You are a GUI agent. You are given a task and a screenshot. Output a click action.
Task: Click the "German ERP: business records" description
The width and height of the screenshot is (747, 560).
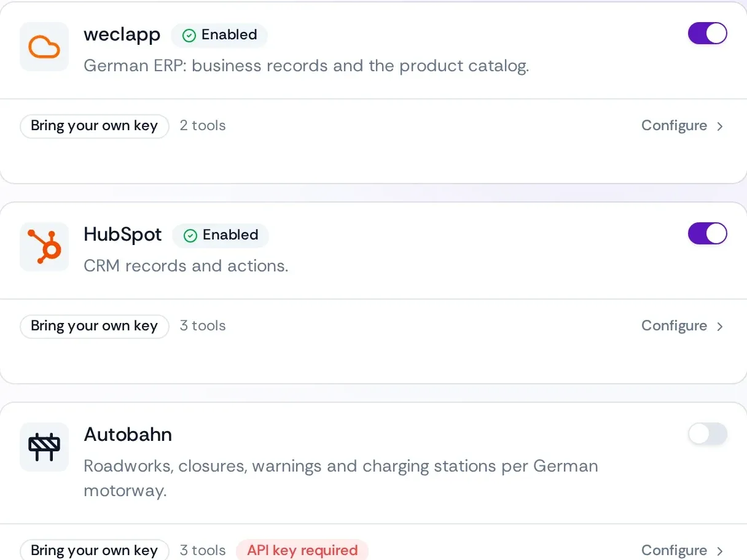click(x=307, y=66)
